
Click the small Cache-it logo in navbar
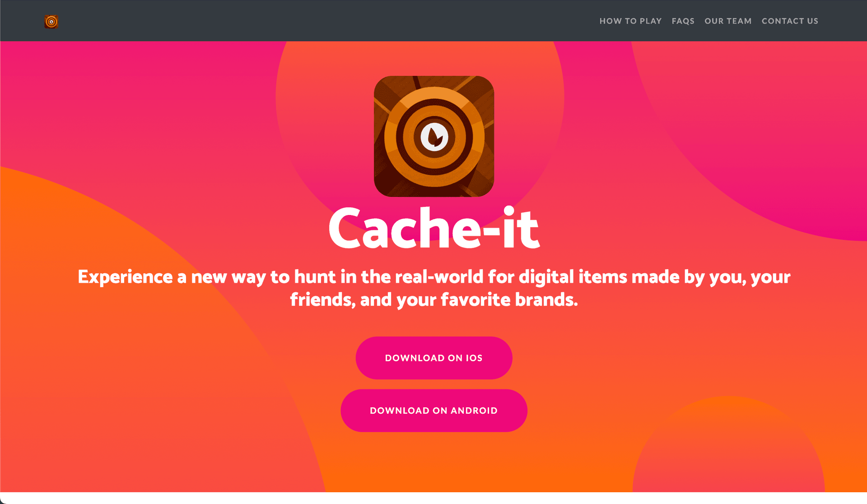[x=51, y=22]
